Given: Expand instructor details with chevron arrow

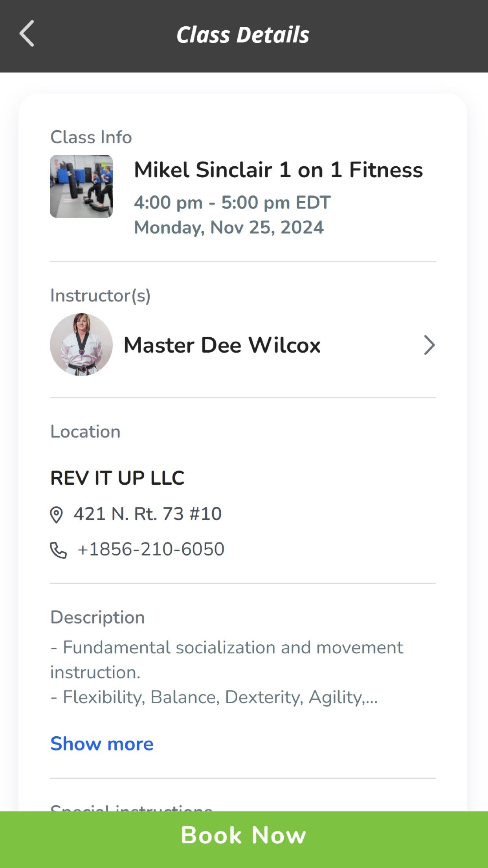Looking at the screenshot, I should tap(429, 345).
